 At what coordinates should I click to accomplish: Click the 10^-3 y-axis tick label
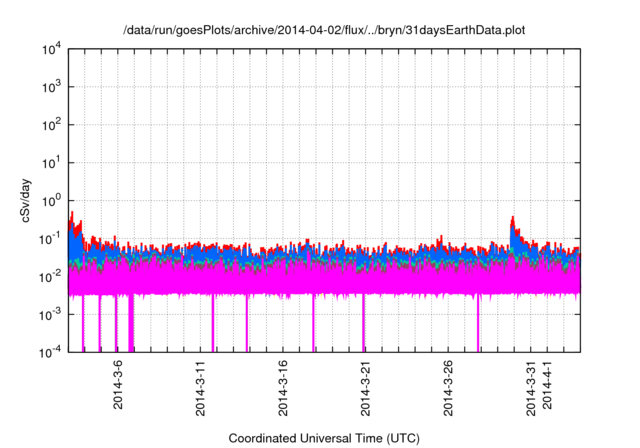pos(50,314)
